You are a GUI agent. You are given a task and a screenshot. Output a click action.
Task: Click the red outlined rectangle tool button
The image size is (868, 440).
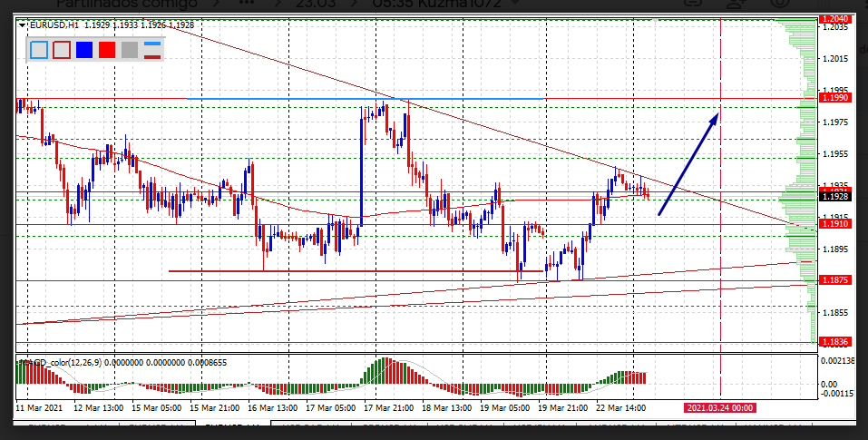pos(62,50)
